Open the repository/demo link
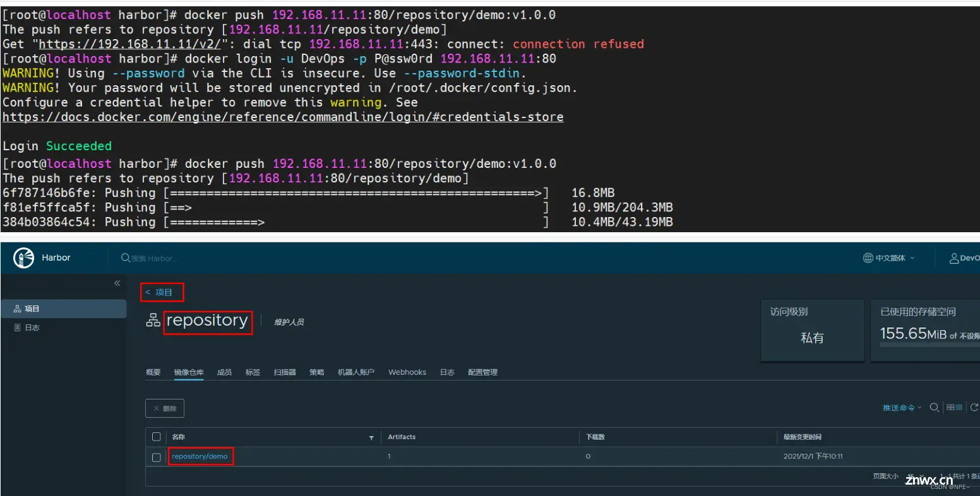This screenshot has width=980, height=496. [200, 456]
